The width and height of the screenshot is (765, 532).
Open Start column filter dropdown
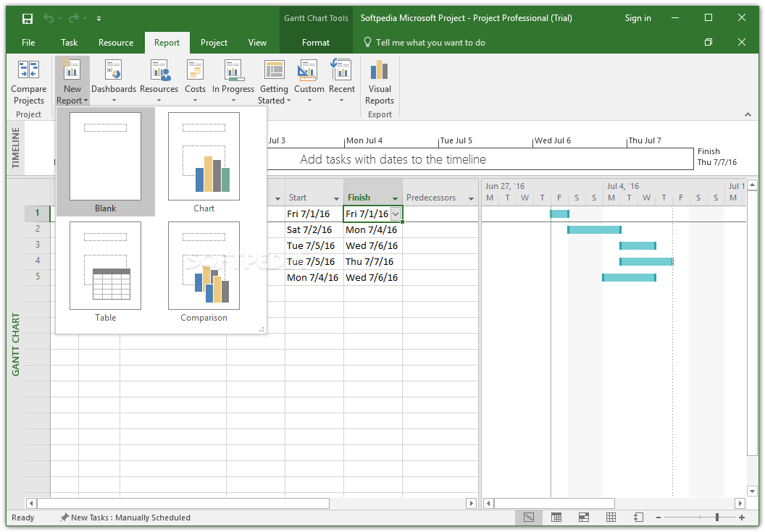click(x=336, y=198)
